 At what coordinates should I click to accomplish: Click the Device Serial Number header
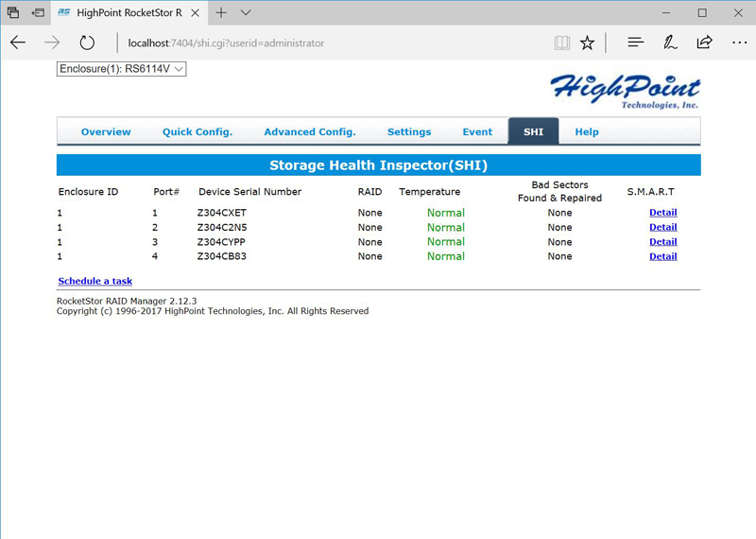pyautogui.click(x=249, y=192)
